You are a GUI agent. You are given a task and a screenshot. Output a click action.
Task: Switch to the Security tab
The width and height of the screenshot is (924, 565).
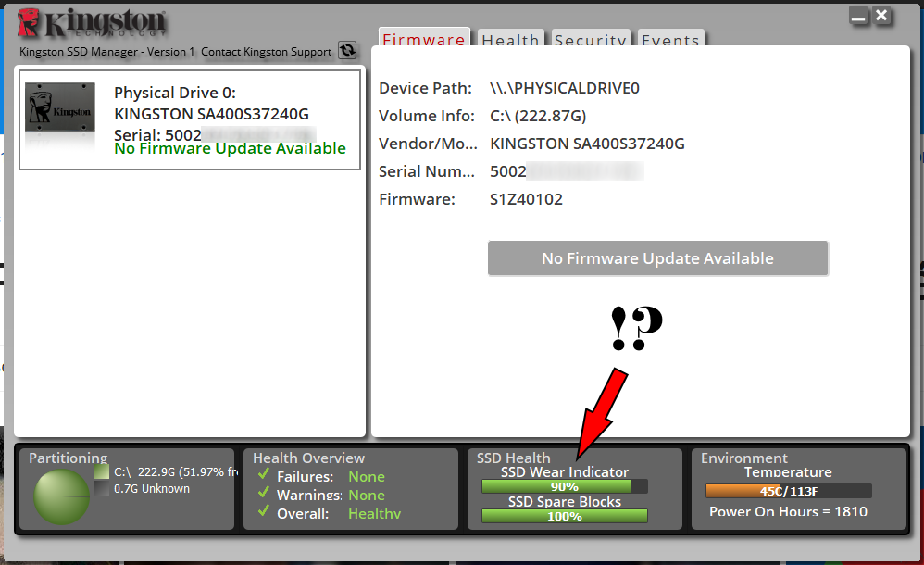click(x=590, y=39)
